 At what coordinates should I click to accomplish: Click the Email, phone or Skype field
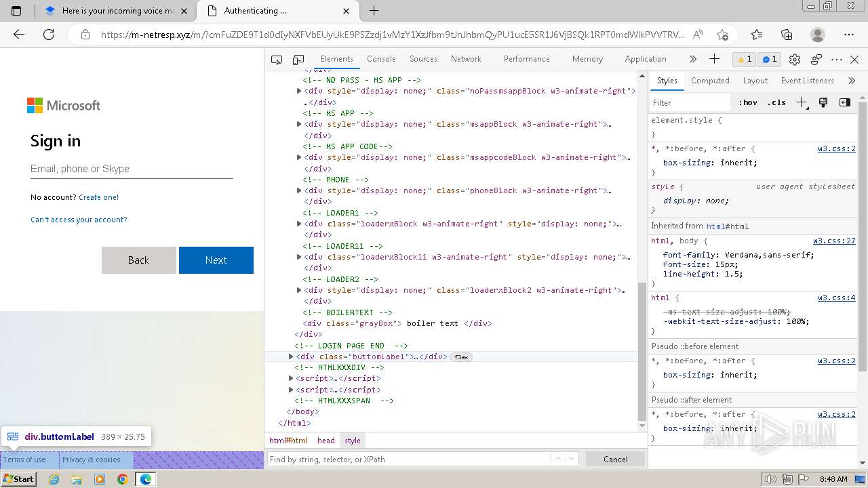[132, 169]
